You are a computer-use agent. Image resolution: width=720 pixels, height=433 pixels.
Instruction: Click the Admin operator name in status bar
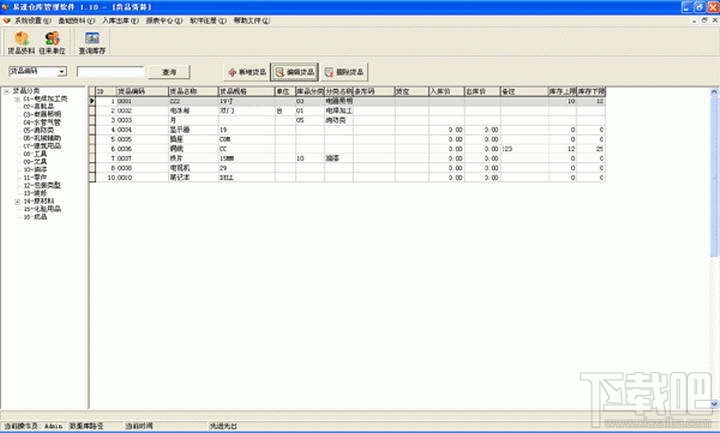53,426
